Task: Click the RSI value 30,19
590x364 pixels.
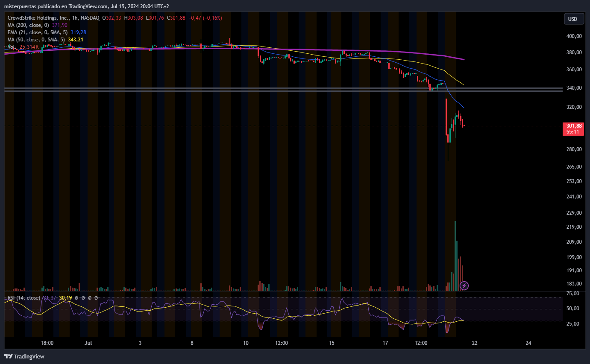Action: (65, 298)
